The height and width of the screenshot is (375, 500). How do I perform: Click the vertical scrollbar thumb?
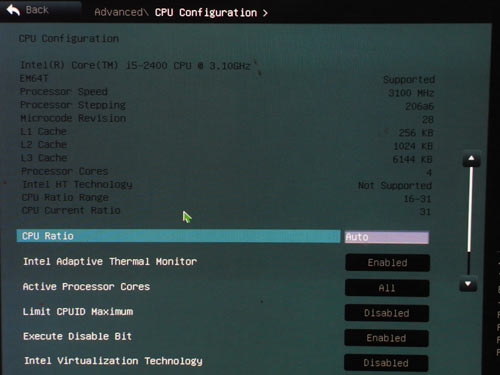pyautogui.click(x=470, y=209)
